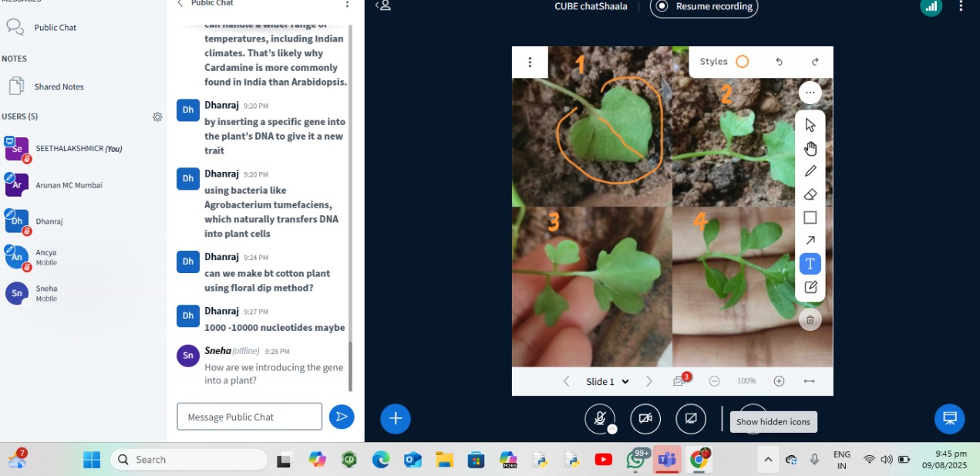
Task: Zoom out of the slide
Action: 714,381
